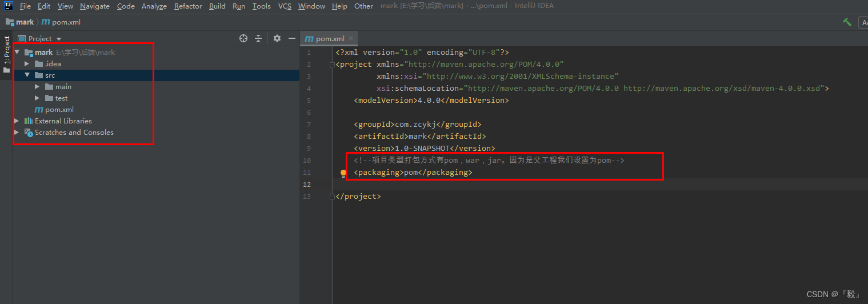
Task: Click the packaging pom line in editor
Action: click(413, 173)
